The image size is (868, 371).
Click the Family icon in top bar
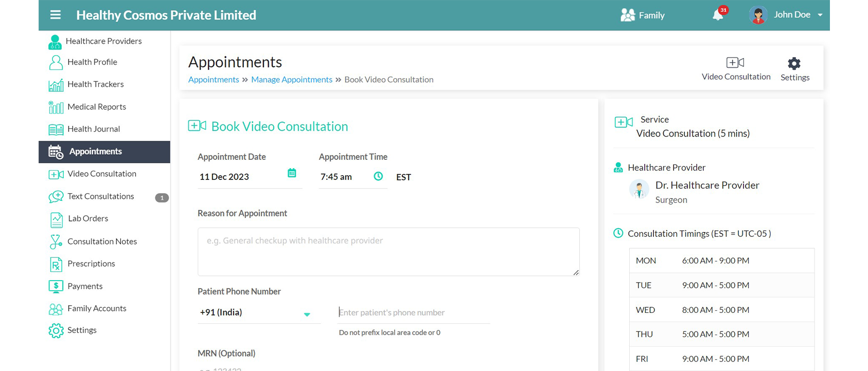628,15
